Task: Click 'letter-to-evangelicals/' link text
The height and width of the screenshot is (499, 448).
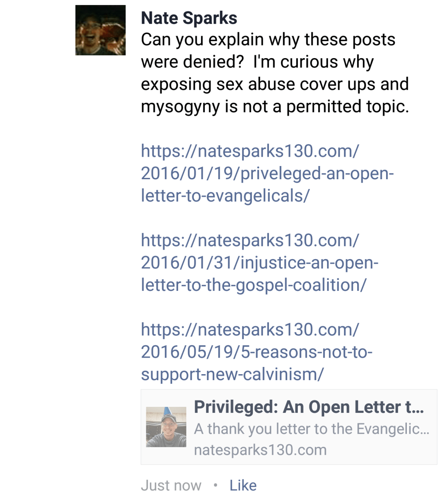Action: click(x=225, y=196)
